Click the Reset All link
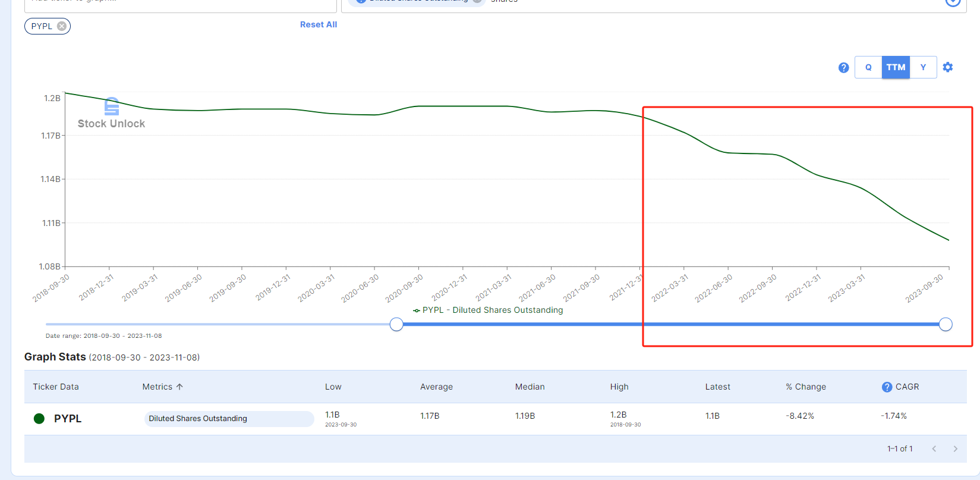Image resolution: width=980 pixels, height=480 pixels. [x=319, y=24]
